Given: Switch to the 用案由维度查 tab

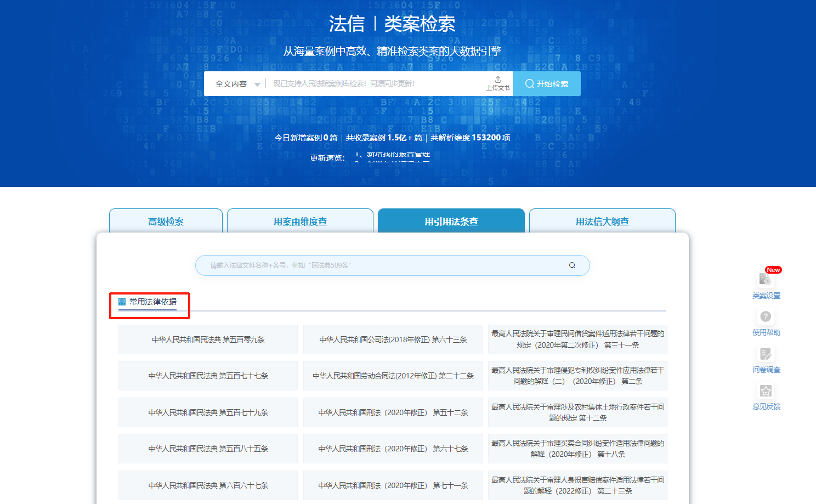Looking at the screenshot, I should click(300, 221).
